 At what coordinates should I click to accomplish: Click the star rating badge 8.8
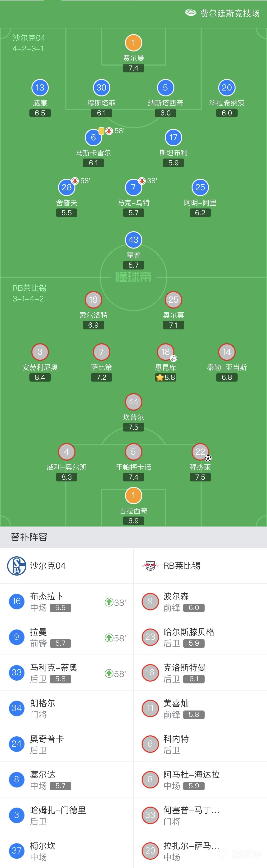pos(165,377)
